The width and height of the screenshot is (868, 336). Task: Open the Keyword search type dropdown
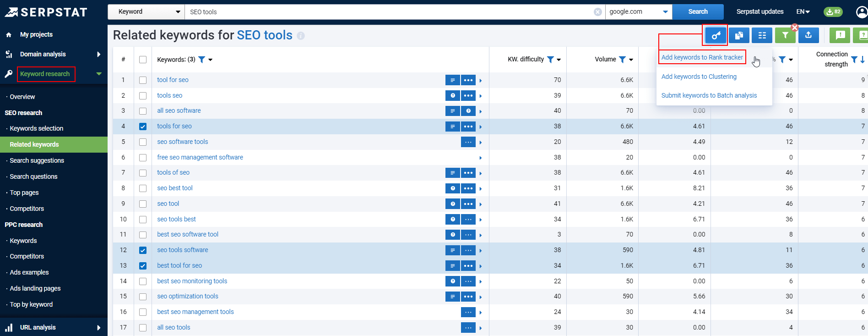click(146, 12)
